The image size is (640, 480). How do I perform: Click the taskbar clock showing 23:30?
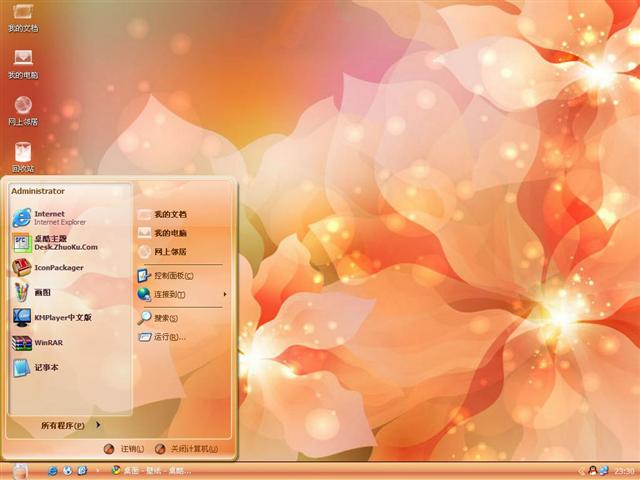(624, 471)
